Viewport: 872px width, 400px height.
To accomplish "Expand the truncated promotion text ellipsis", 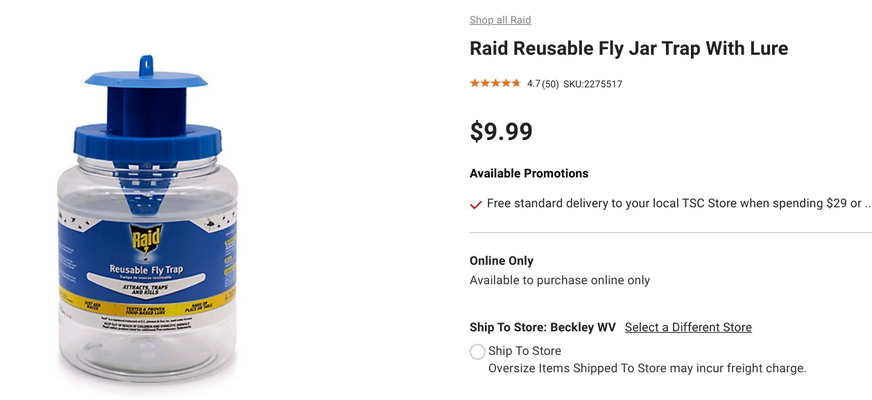I will (868, 204).
